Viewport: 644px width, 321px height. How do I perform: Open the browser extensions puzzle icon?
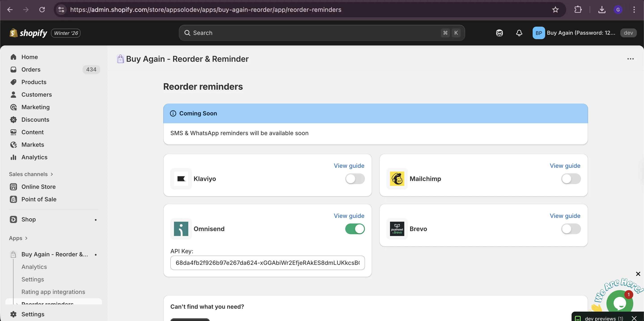point(578,10)
